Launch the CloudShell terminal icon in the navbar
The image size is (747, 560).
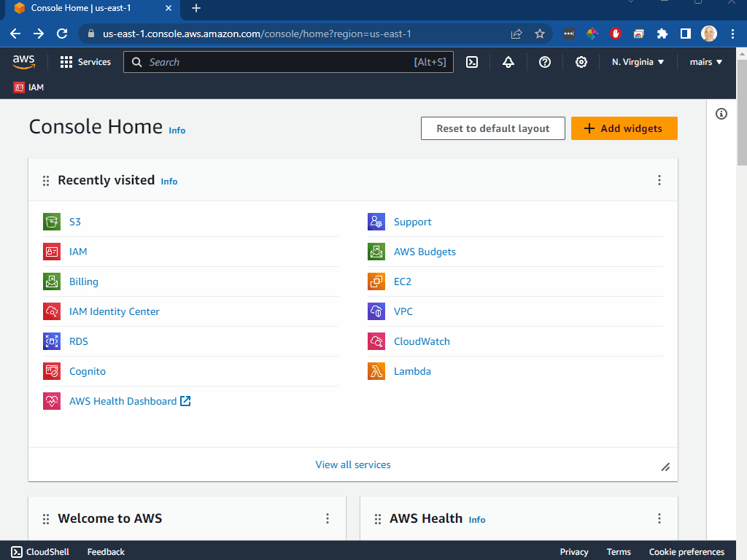(471, 62)
